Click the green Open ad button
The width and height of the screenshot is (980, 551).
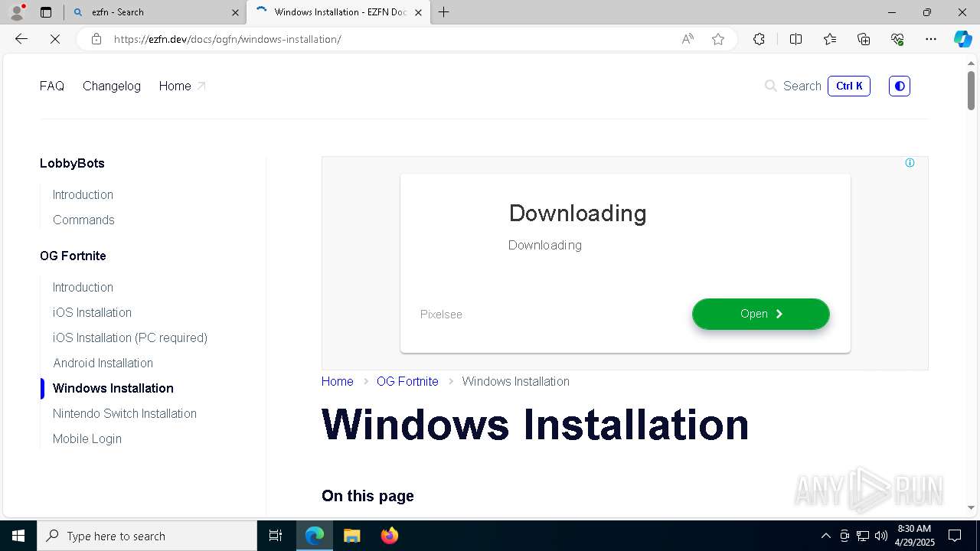coord(761,314)
